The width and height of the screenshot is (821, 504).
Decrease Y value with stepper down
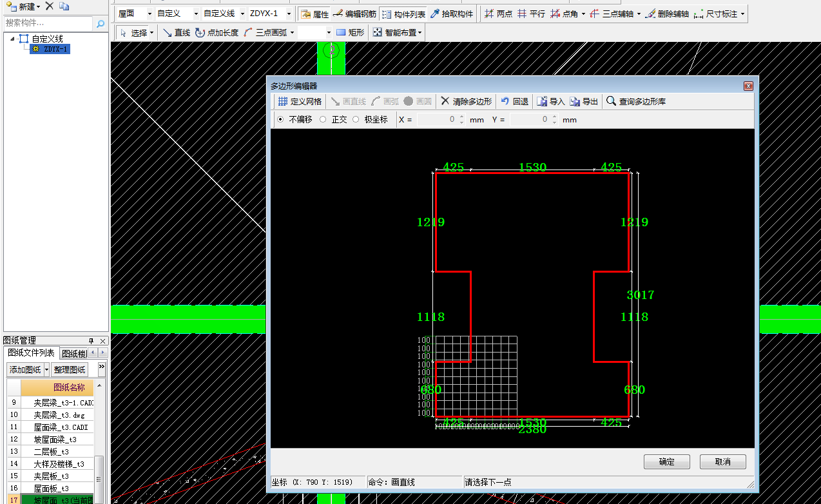coord(554,122)
